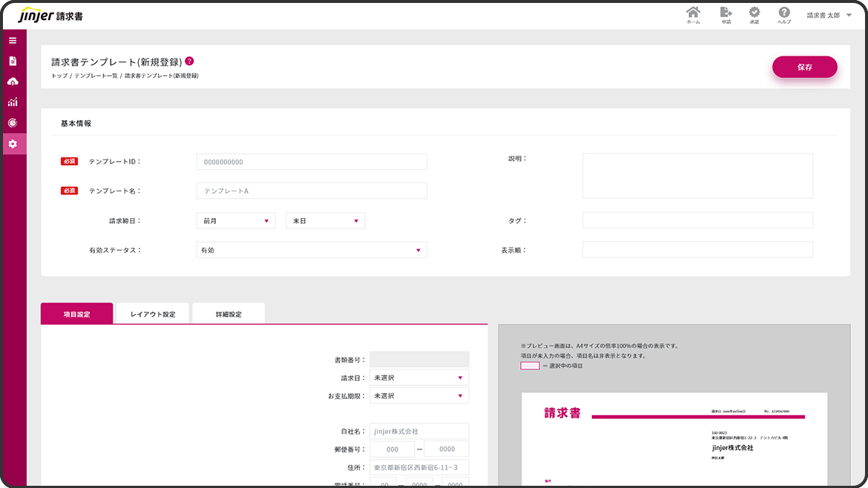This screenshot has height=488, width=868.
Task: Click the テンプレート一覧 breadcrumb link
Action: tap(96, 76)
